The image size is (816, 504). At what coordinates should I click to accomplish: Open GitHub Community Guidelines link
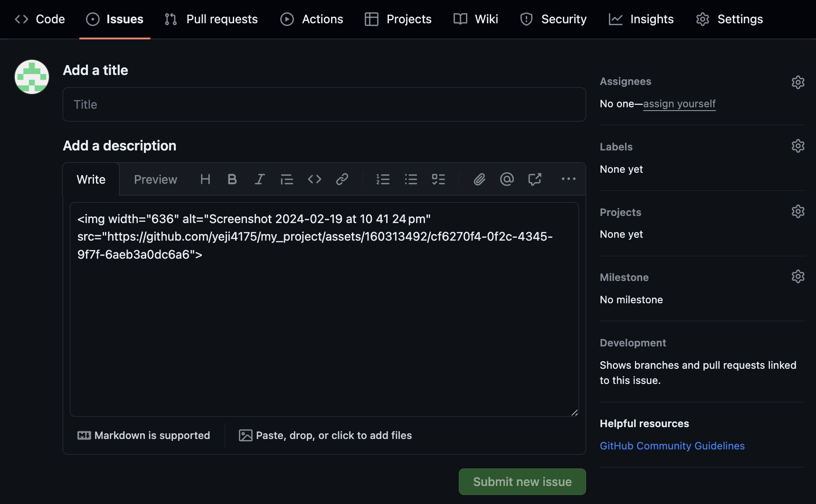coord(672,446)
